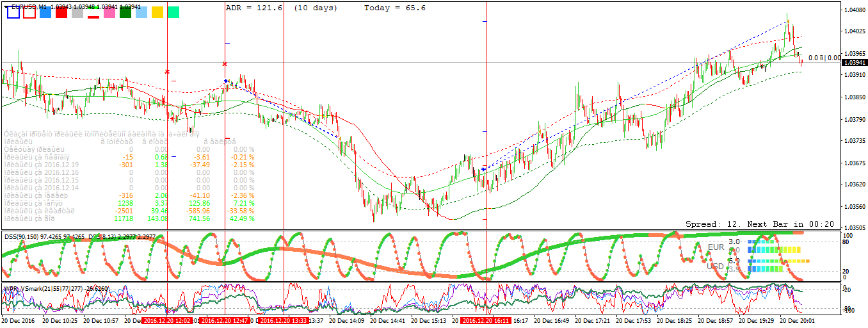This screenshot has width=868, height=328.
Task: Select the EURUSD,M1 chart title text
Action: (x=29, y=6)
